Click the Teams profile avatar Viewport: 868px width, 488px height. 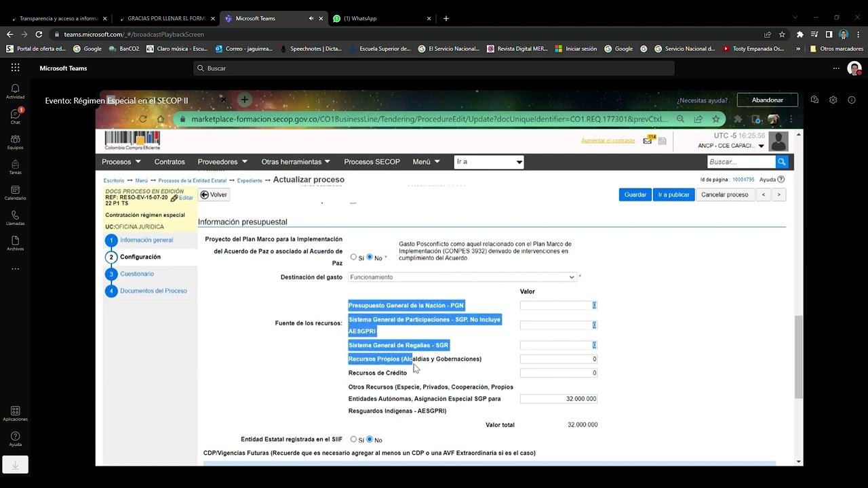point(854,68)
